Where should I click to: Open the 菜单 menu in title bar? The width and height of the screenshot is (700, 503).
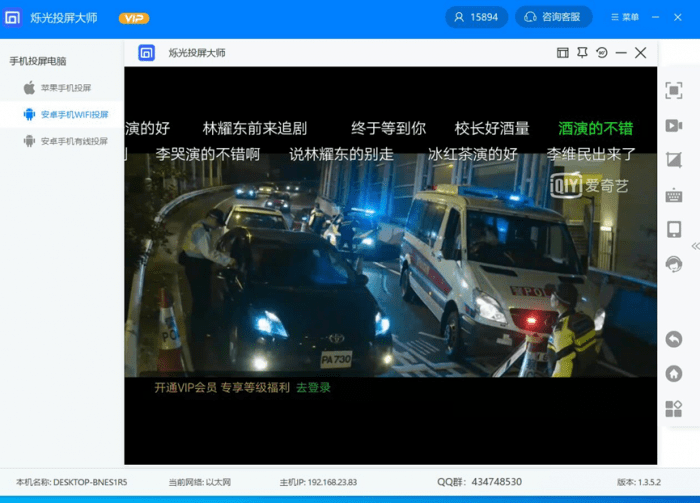(625, 17)
